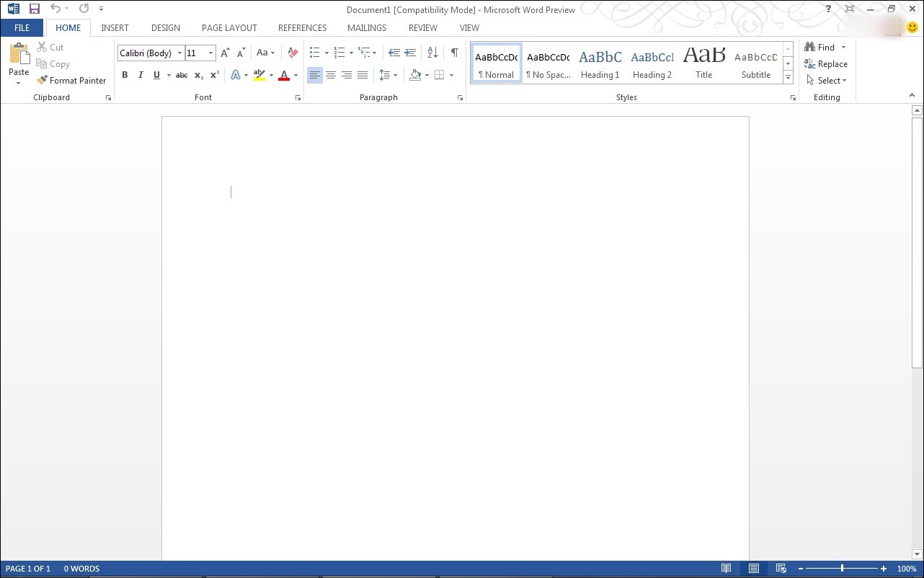Expand the Styles gallery

(788, 77)
